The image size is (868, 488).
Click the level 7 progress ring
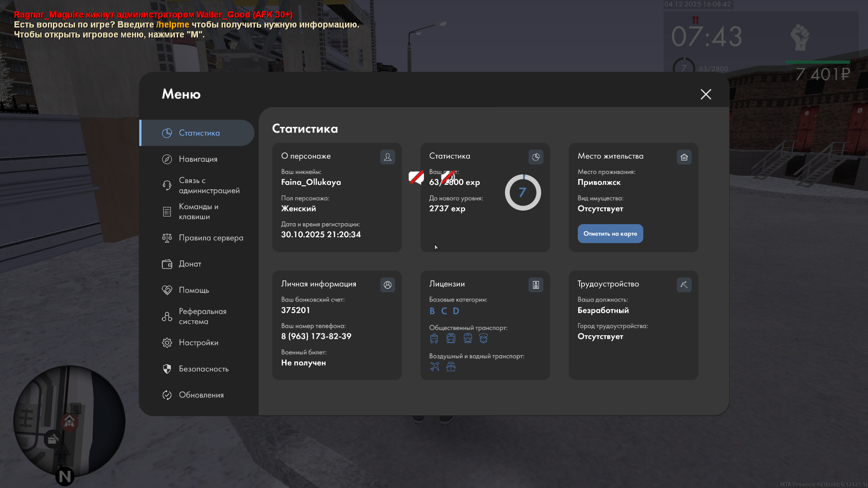[x=523, y=192]
